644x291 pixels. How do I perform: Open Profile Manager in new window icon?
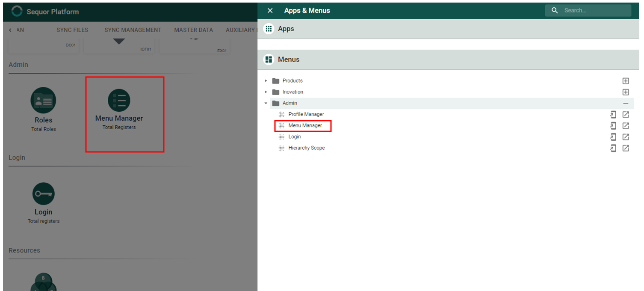[626, 114]
